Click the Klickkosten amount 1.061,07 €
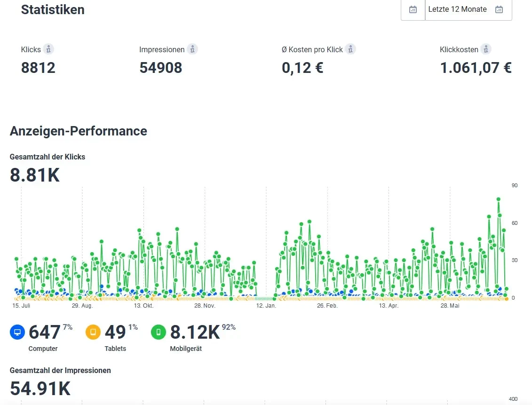Viewport: 532px width, 405px height. click(x=476, y=68)
